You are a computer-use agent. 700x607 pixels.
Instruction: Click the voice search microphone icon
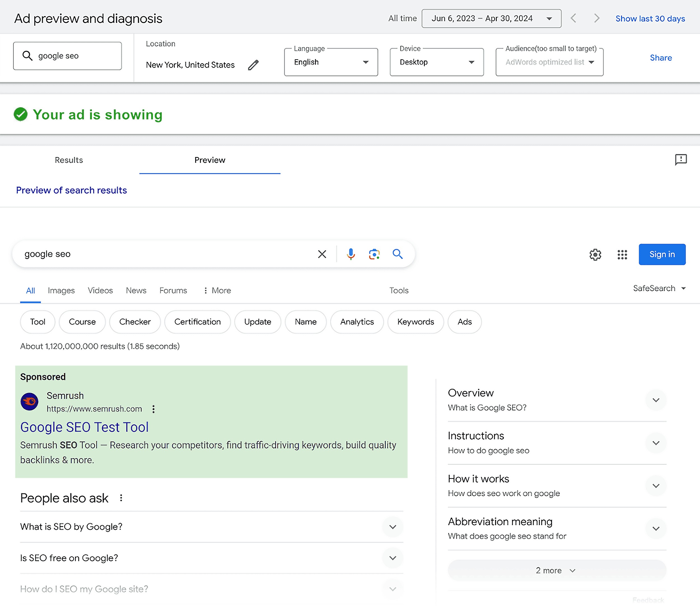click(351, 254)
